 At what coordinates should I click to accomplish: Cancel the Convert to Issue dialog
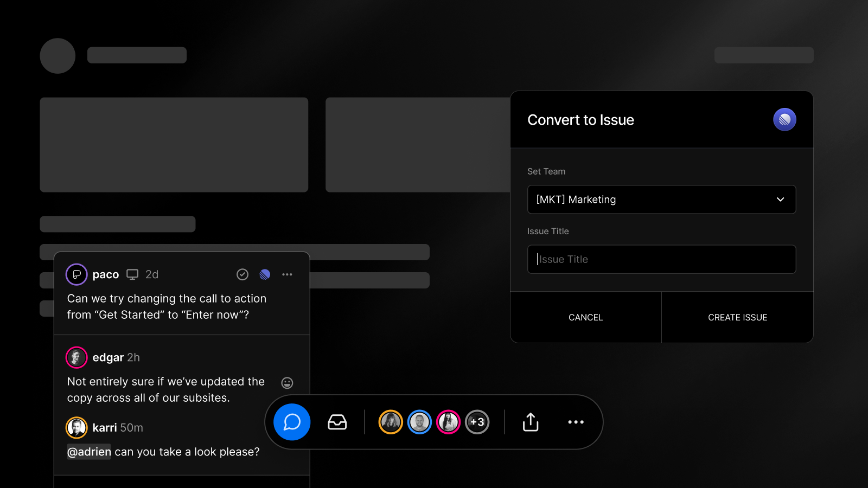pos(585,317)
